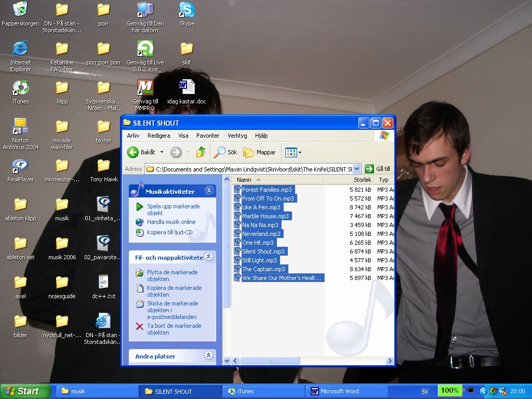This screenshot has width=532, height=399.
Task: Open the Verktyg menu
Action: pyautogui.click(x=237, y=136)
